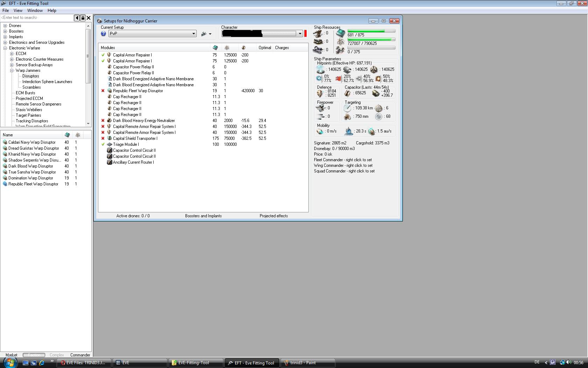Toggle the Triage Module I active status
Viewport: 588px width, 368px height.
pos(103,144)
